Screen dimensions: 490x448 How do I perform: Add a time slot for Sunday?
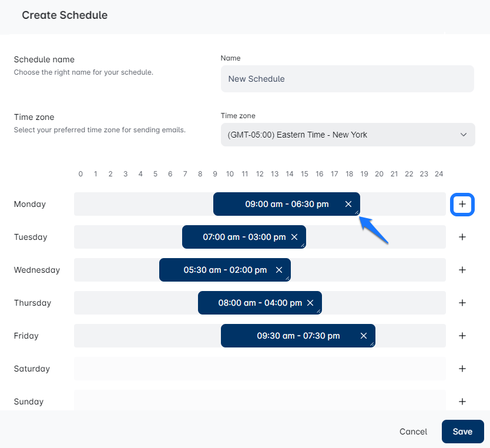(462, 402)
